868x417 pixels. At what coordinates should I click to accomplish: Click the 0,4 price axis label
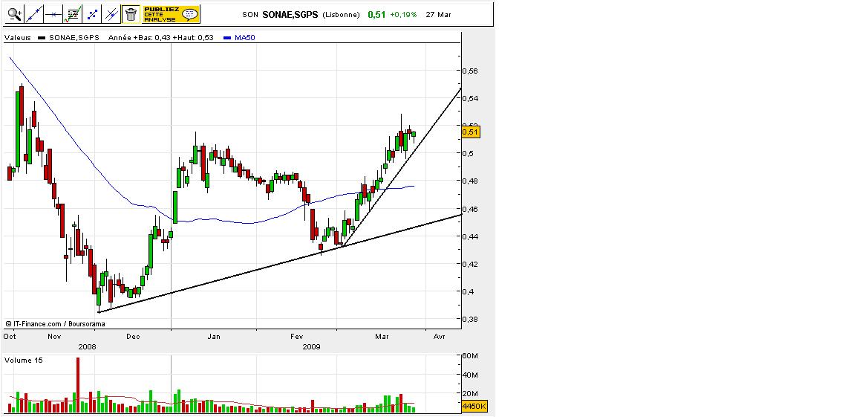tap(468, 291)
